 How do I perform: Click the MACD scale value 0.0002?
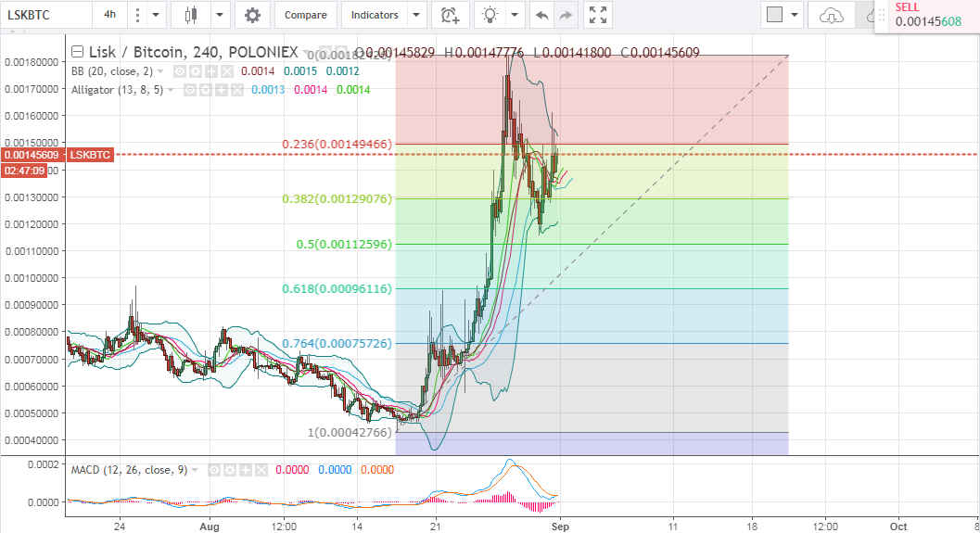pos(44,464)
